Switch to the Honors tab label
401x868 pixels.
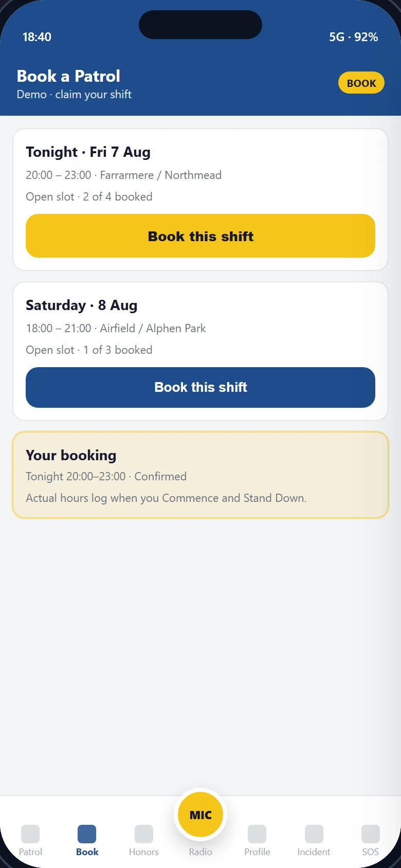[x=144, y=852]
